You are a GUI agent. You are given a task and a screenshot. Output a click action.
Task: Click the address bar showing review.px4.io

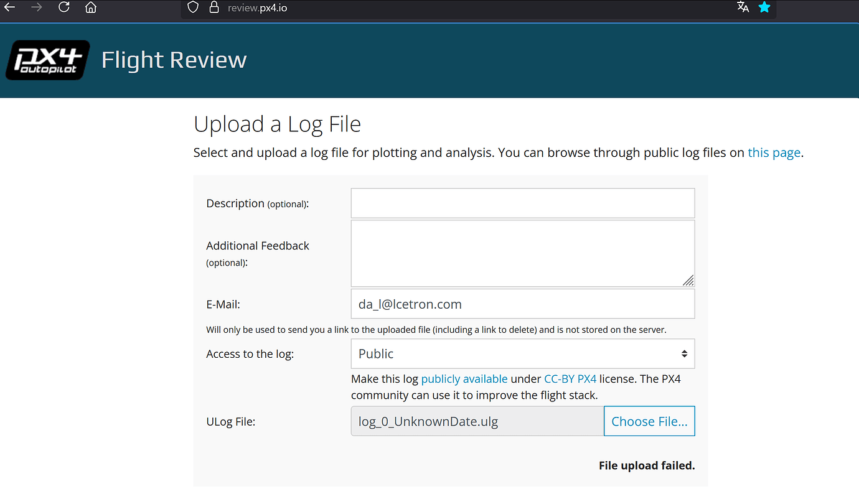[257, 9]
